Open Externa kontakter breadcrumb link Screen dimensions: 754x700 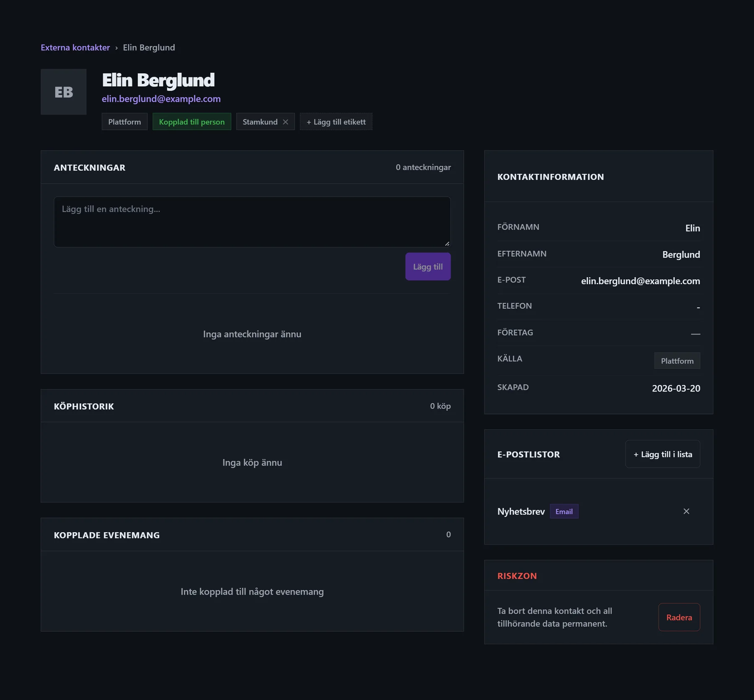pyautogui.click(x=75, y=47)
